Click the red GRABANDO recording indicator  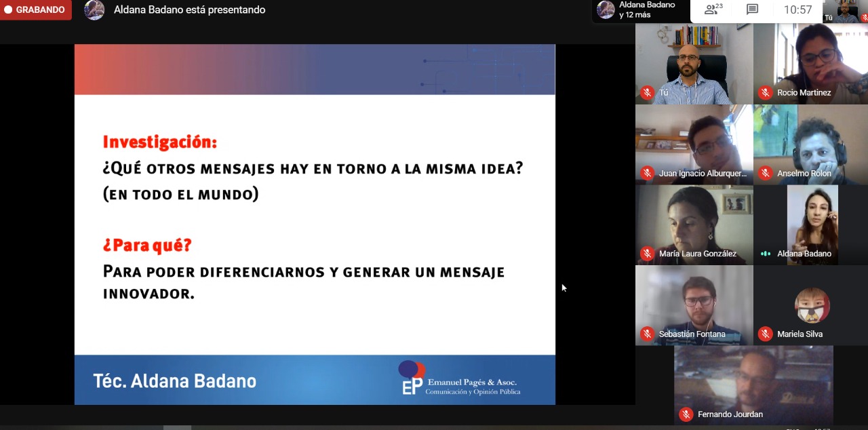click(x=35, y=10)
